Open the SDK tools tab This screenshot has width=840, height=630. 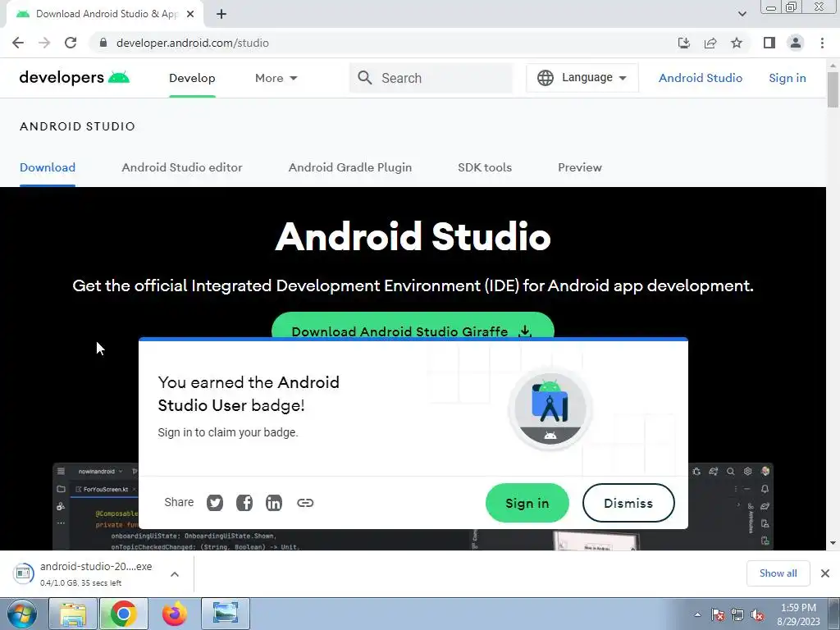[x=485, y=167]
